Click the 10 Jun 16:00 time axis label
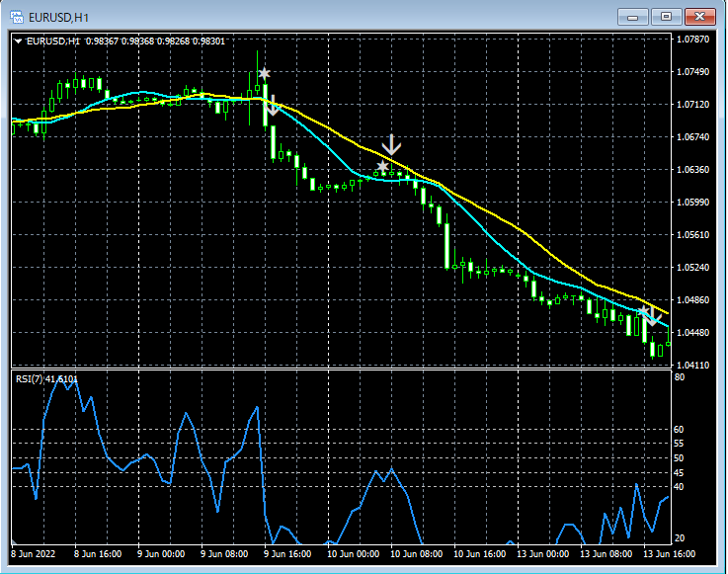The image size is (728, 574). point(479,553)
